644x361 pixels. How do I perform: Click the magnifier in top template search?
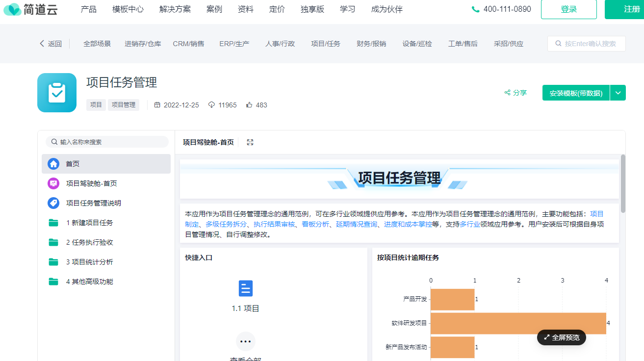point(558,44)
